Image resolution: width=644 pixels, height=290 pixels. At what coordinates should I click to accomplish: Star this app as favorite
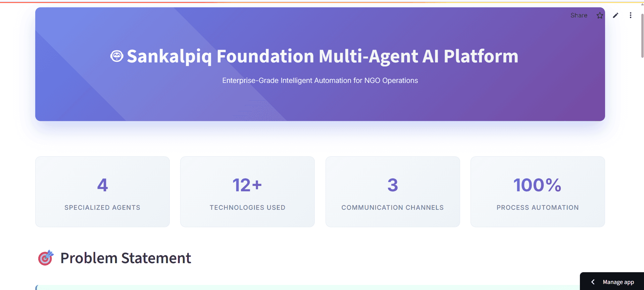(600, 15)
